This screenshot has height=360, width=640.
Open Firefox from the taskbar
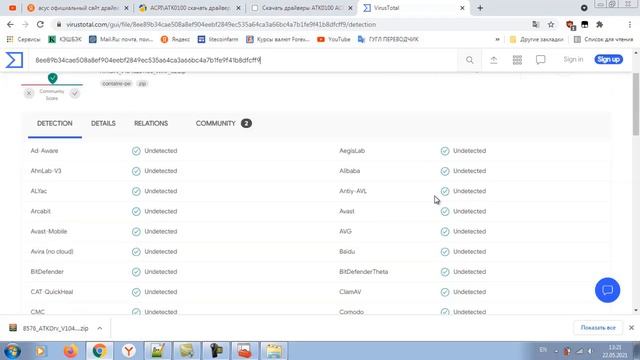(70, 351)
